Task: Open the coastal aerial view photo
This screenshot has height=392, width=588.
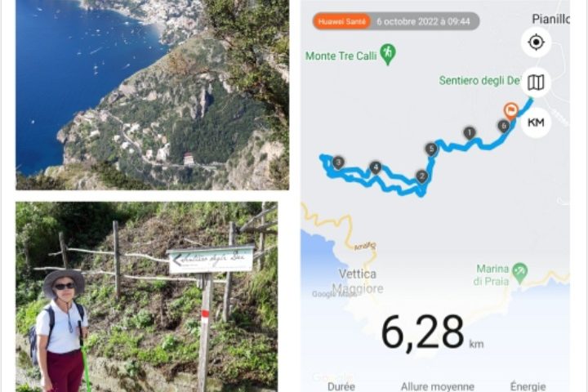Action: 152,95
